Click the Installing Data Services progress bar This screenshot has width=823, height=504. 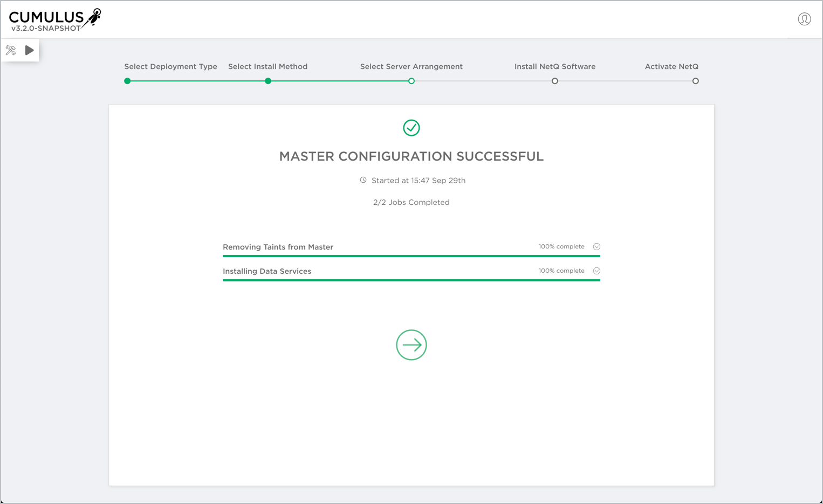[x=411, y=280]
